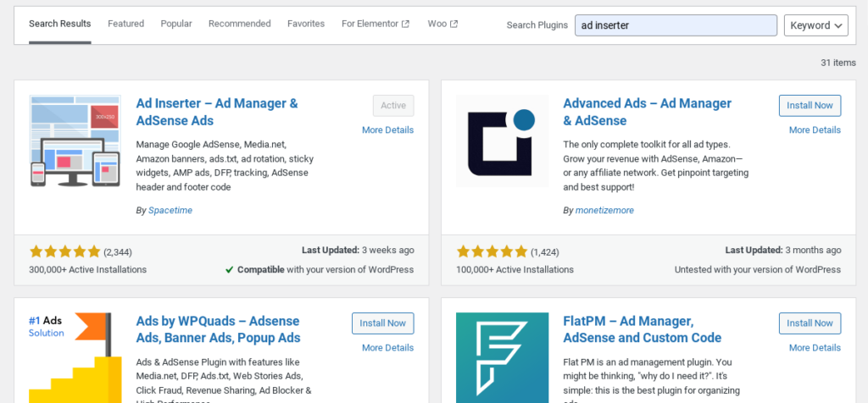This screenshot has height=403, width=868.
Task: Open More Details for Ads by WPQuads
Action: coord(387,348)
